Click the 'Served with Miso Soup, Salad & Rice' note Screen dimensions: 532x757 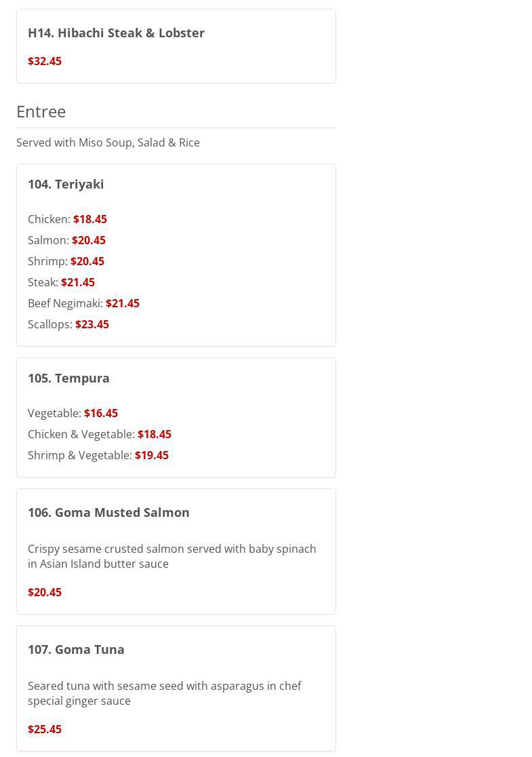click(108, 142)
